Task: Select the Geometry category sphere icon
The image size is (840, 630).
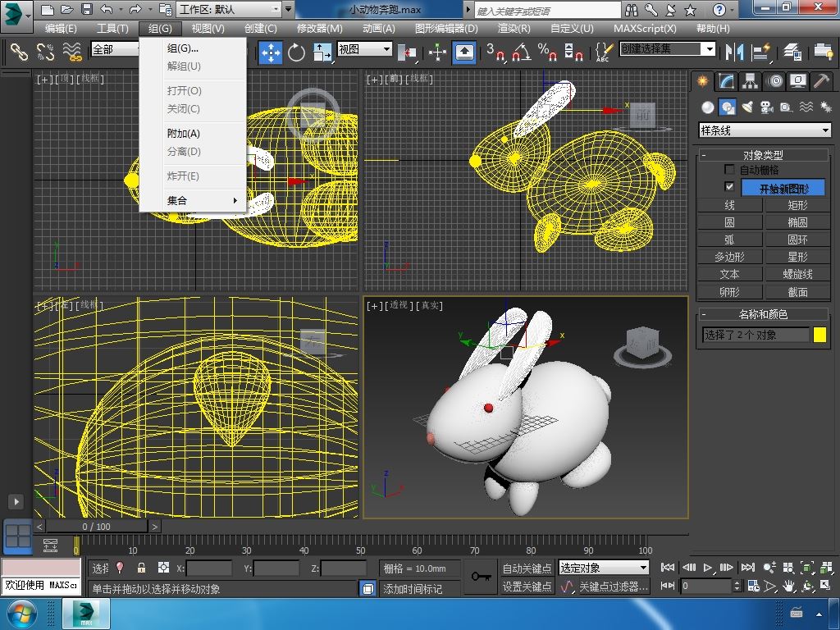Action: (708, 107)
